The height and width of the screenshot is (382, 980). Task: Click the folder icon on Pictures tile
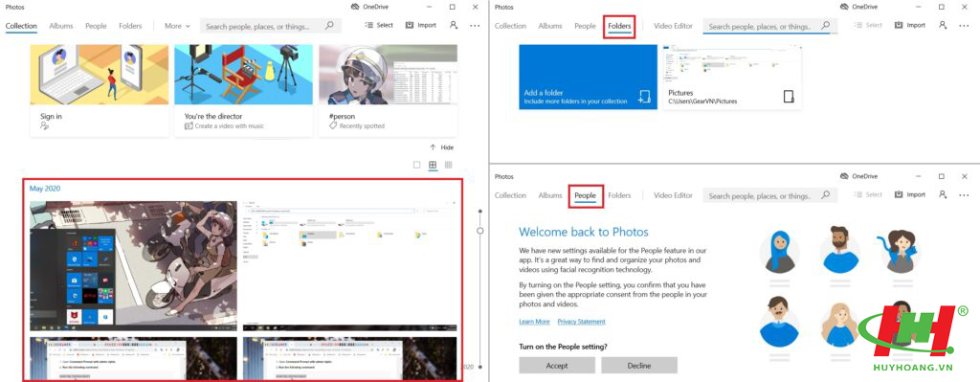coord(789,97)
